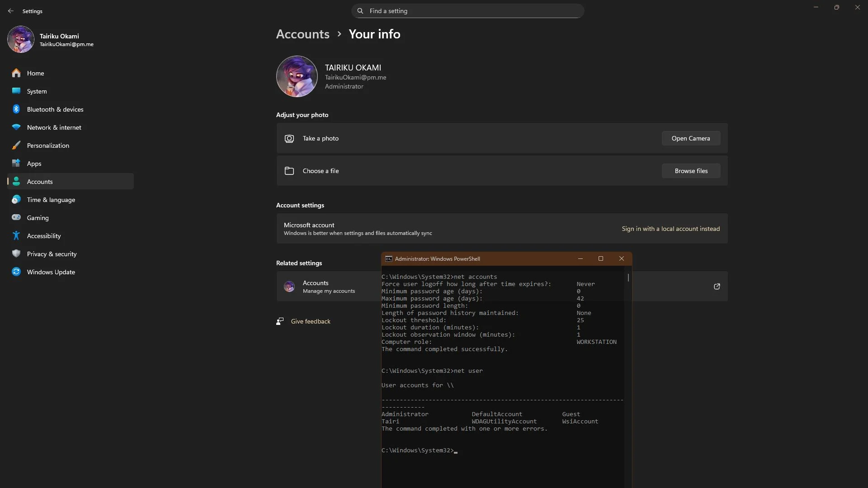The width and height of the screenshot is (868, 488).
Task: Click the Accessibility figure icon
Action: (16, 236)
